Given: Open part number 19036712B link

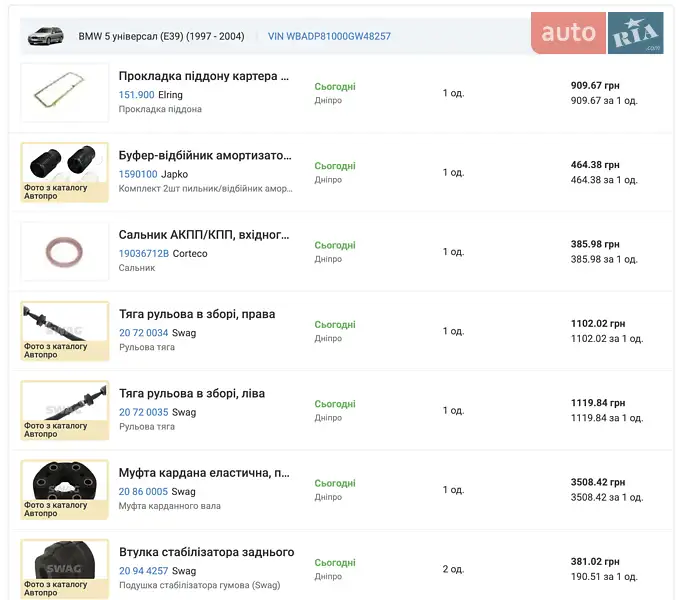Looking at the screenshot, I should (x=143, y=254).
